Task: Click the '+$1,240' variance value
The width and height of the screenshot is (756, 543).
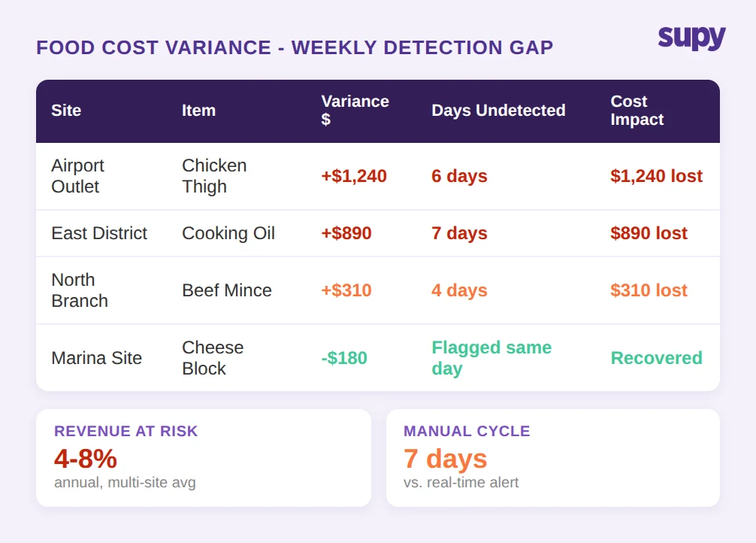Action: [354, 176]
